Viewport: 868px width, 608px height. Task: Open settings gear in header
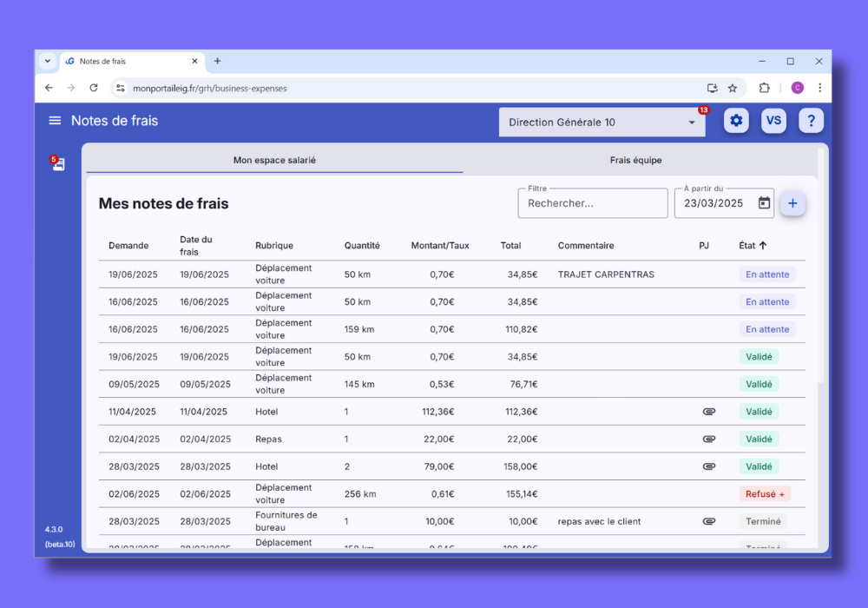click(x=736, y=121)
